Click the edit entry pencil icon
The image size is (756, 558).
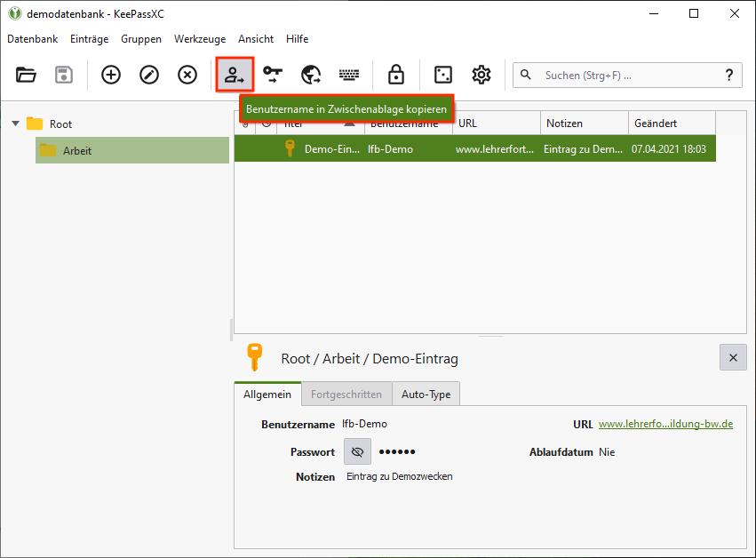(x=149, y=75)
